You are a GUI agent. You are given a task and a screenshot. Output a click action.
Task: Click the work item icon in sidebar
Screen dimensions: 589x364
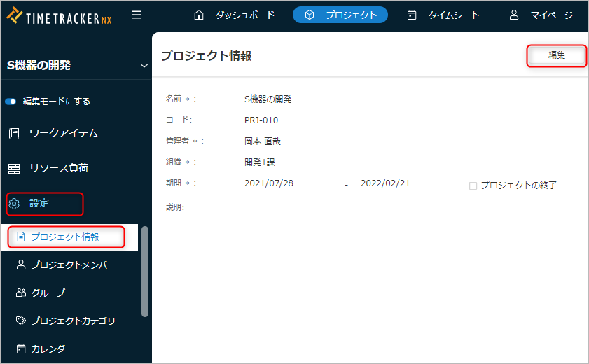pyautogui.click(x=14, y=134)
